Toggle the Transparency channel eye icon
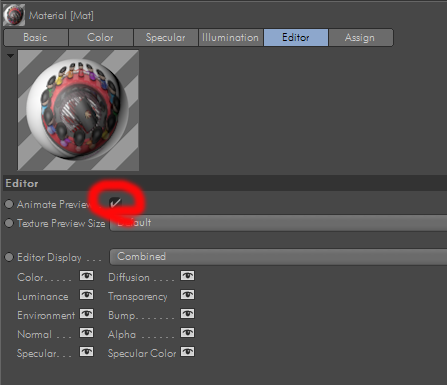This screenshot has width=447, height=385. click(x=187, y=295)
